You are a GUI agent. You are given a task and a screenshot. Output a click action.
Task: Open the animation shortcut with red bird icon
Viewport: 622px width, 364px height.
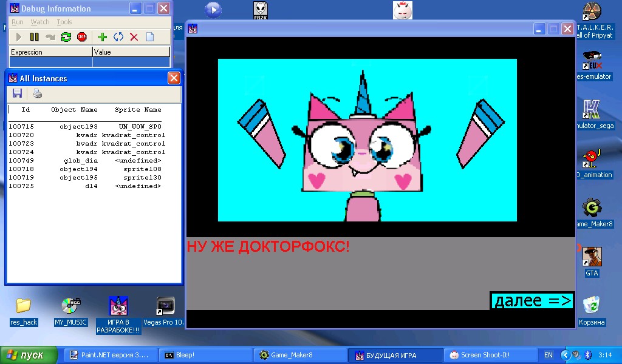click(x=593, y=164)
